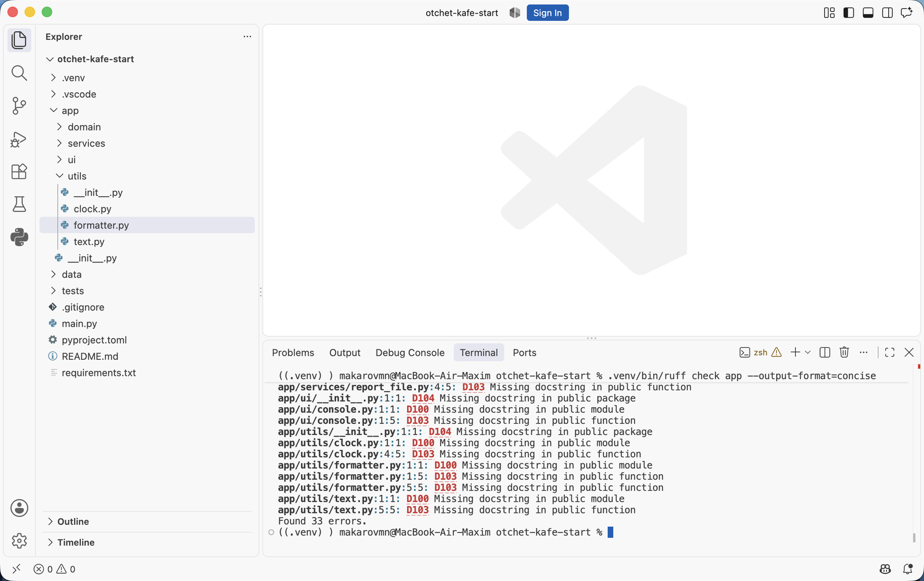Open the new terminal launch profile dropdown
The image size is (924, 581).
[x=808, y=352]
